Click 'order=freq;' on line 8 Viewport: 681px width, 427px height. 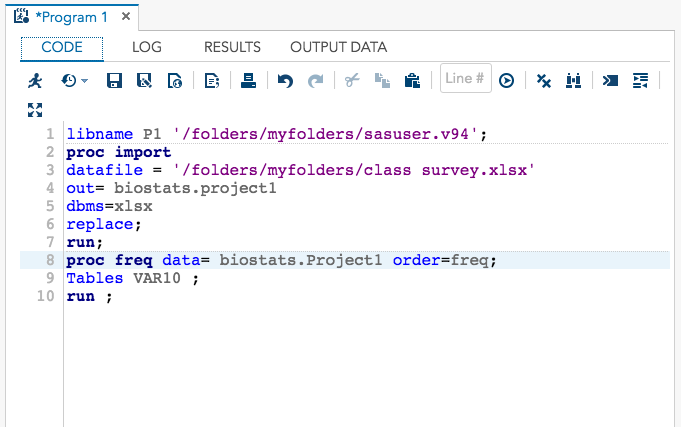[x=444, y=261]
